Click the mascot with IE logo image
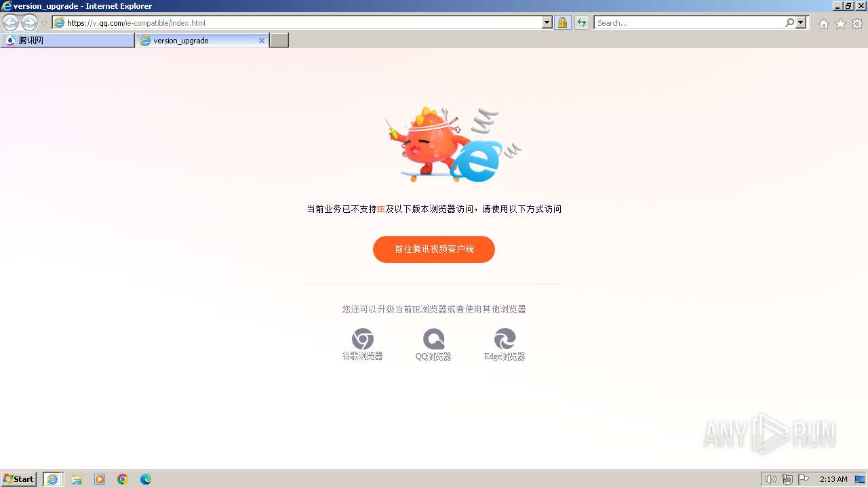 click(453, 144)
